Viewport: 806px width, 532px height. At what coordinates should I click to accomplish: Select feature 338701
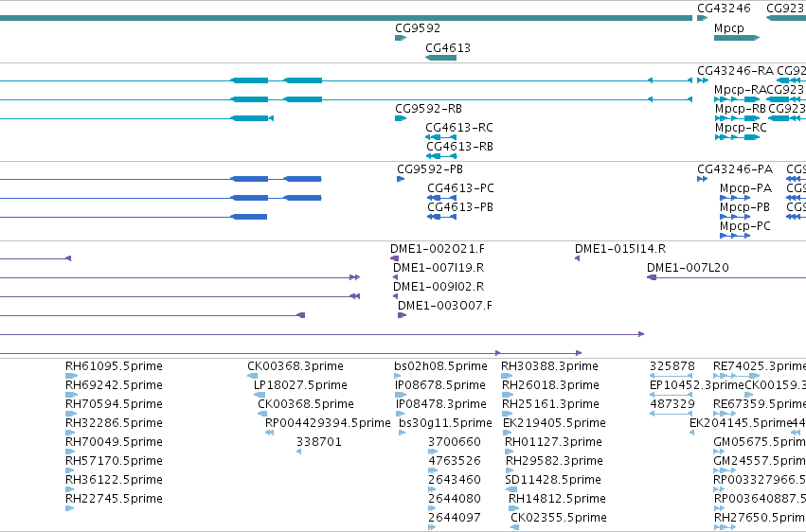click(318, 442)
